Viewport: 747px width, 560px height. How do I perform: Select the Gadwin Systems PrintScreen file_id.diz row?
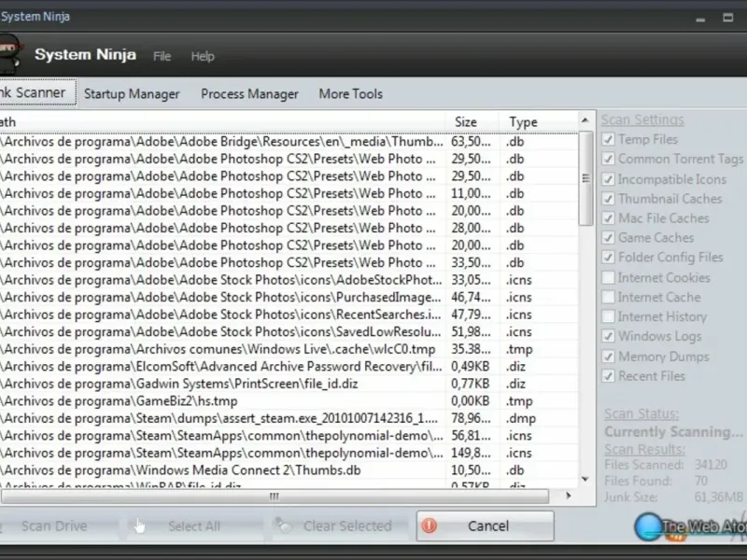289,384
